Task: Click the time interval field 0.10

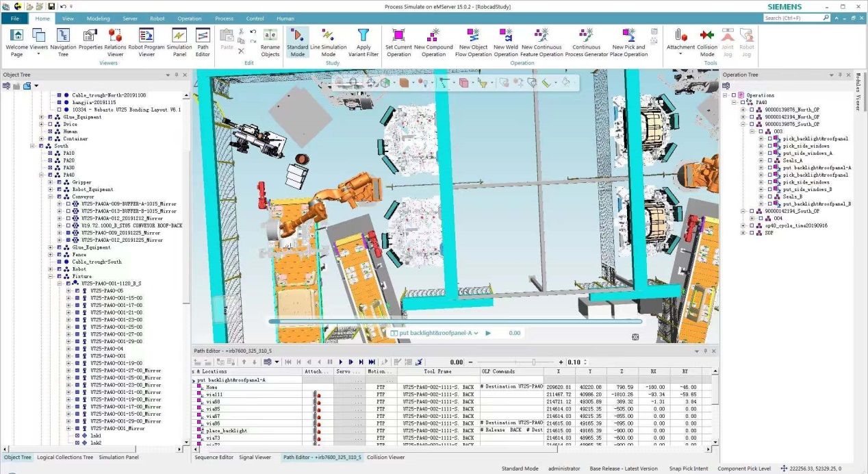Action: click(574, 362)
